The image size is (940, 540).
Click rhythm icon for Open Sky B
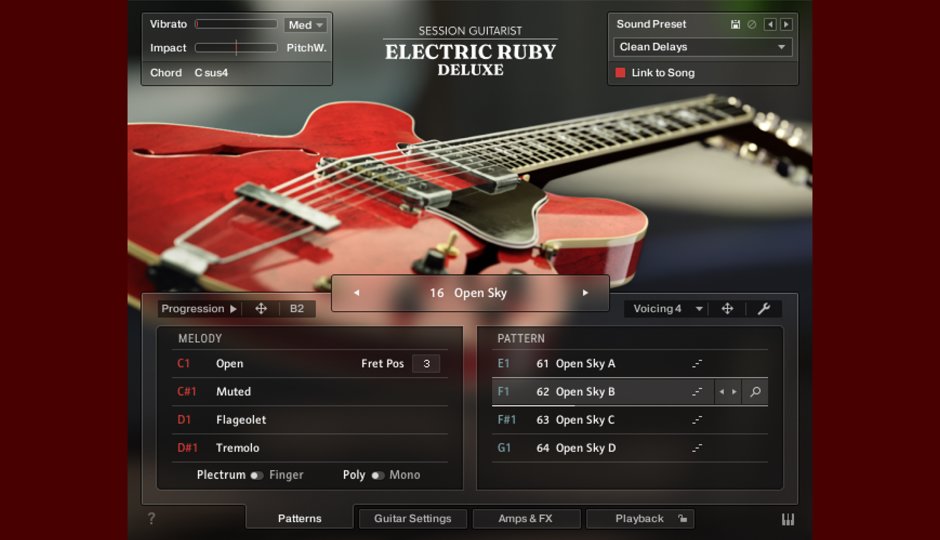(x=697, y=392)
